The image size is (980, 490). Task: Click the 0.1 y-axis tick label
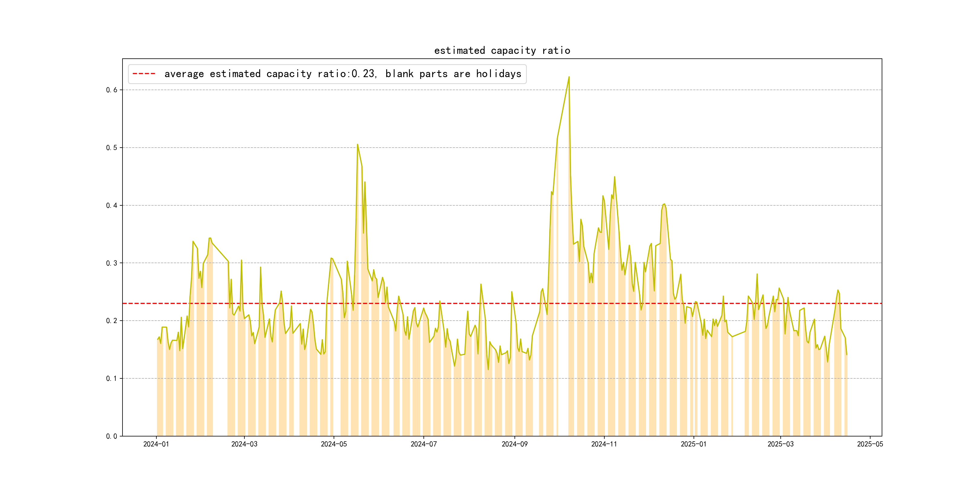coord(112,378)
